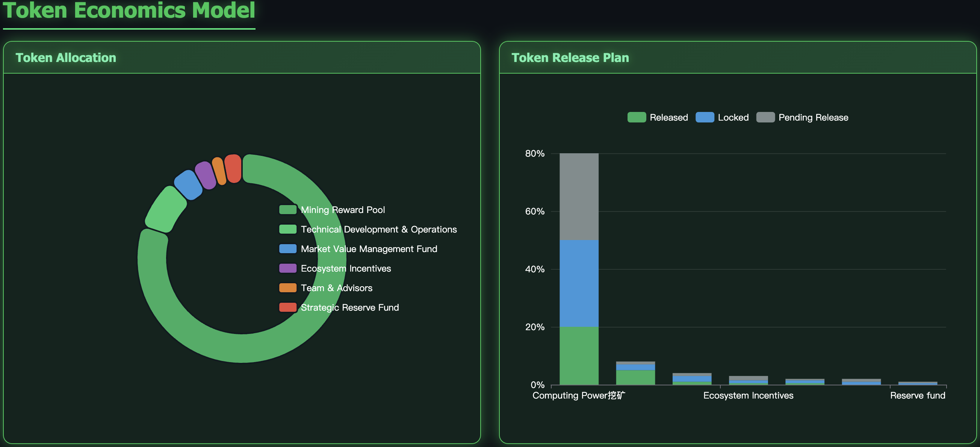980x447 pixels.
Task: Click the Token Allocation panel heading
Action: pyautogui.click(x=66, y=58)
